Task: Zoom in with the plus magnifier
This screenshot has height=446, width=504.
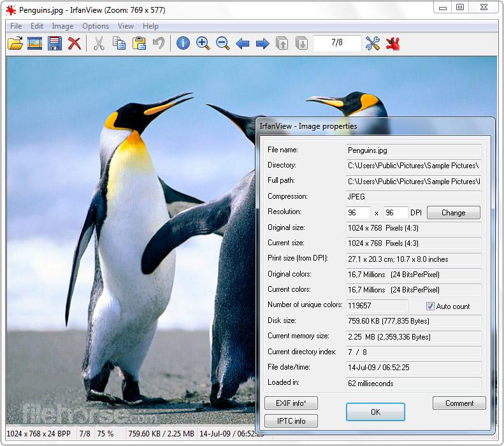Action: [x=203, y=43]
